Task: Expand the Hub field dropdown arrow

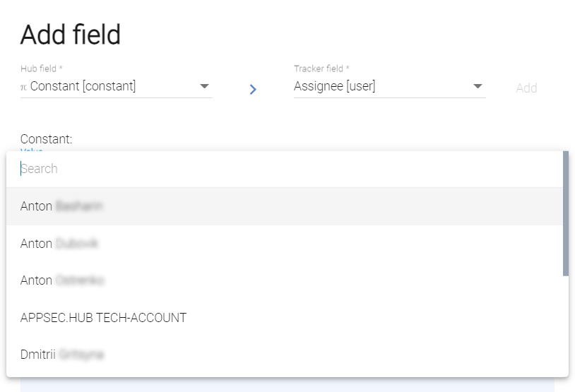Action: [204, 86]
